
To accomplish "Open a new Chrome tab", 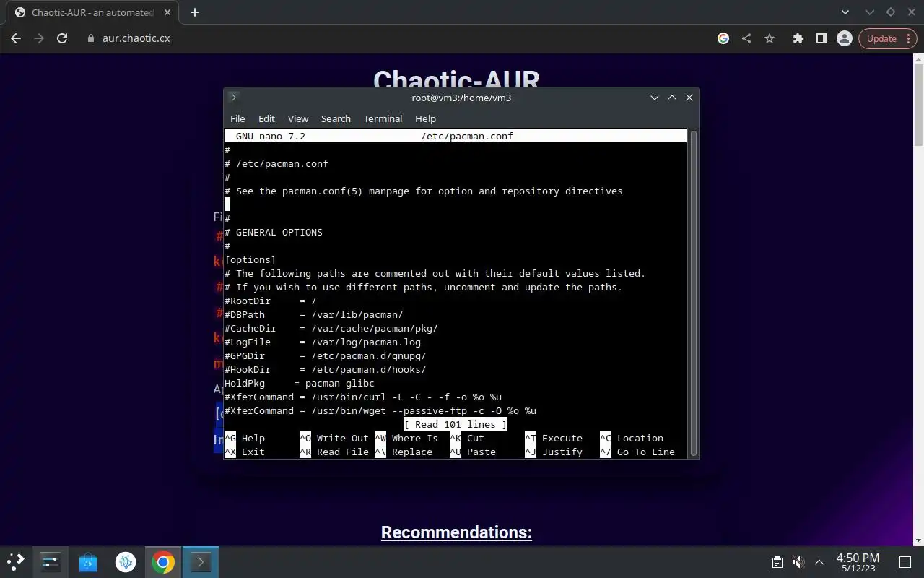I will click(194, 12).
